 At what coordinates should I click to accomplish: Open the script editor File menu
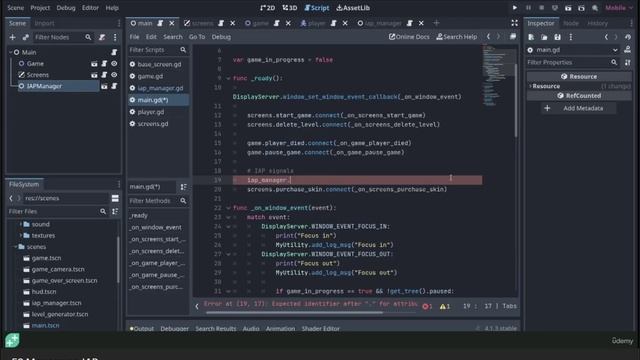coord(134,37)
